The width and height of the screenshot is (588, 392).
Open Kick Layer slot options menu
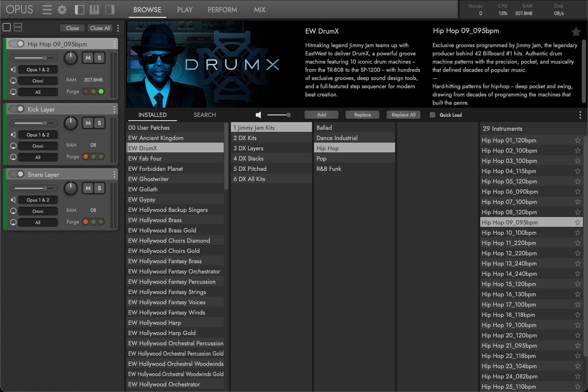tap(114, 109)
